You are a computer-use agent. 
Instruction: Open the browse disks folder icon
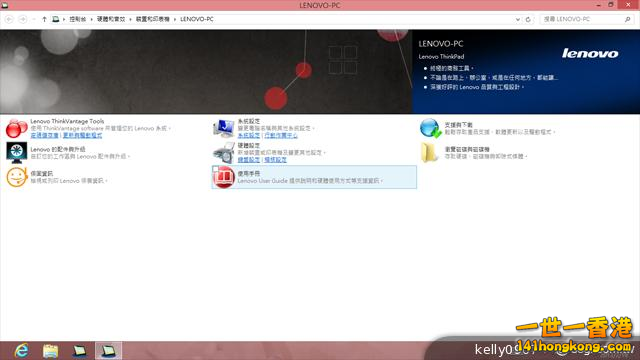click(x=429, y=152)
